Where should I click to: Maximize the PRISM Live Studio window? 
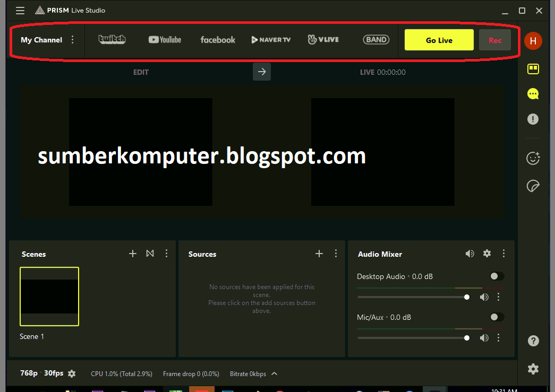522,11
